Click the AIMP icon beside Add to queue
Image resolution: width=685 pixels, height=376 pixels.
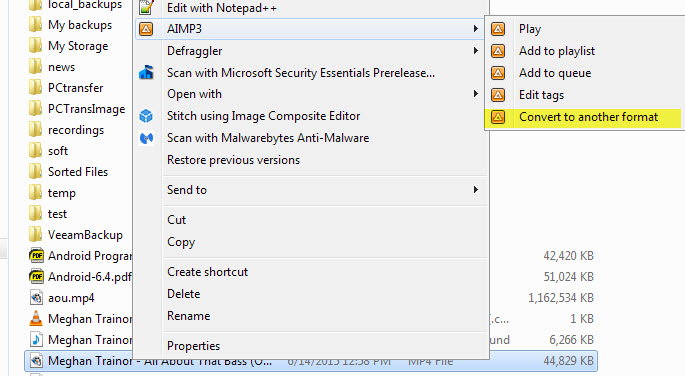(x=498, y=72)
